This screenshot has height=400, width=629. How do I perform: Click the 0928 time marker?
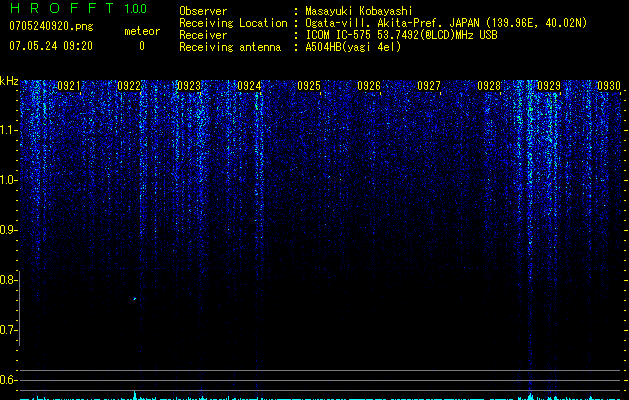pos(489,86)
